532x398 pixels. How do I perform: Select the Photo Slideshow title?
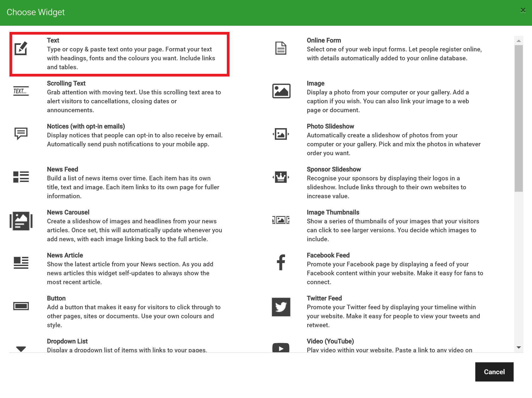pos(330,126)
